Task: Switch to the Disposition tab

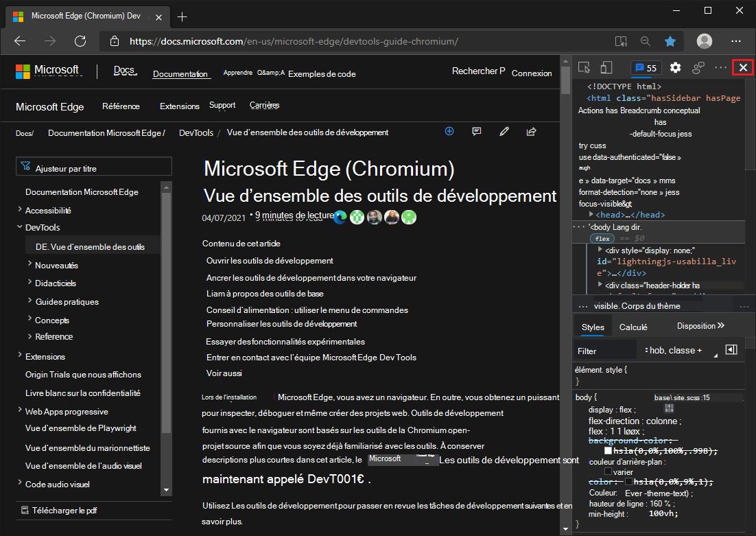Action: [x=696, y=326]
